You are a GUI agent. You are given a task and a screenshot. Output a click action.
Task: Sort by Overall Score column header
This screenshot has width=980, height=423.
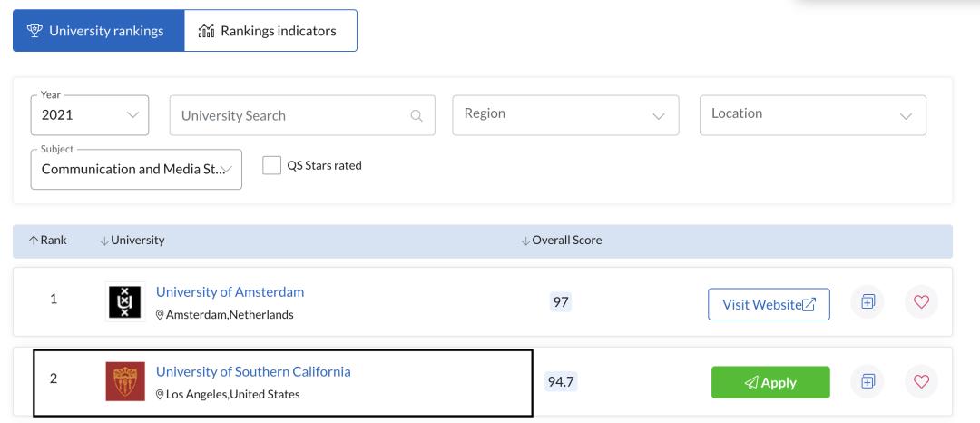[562, 241]
